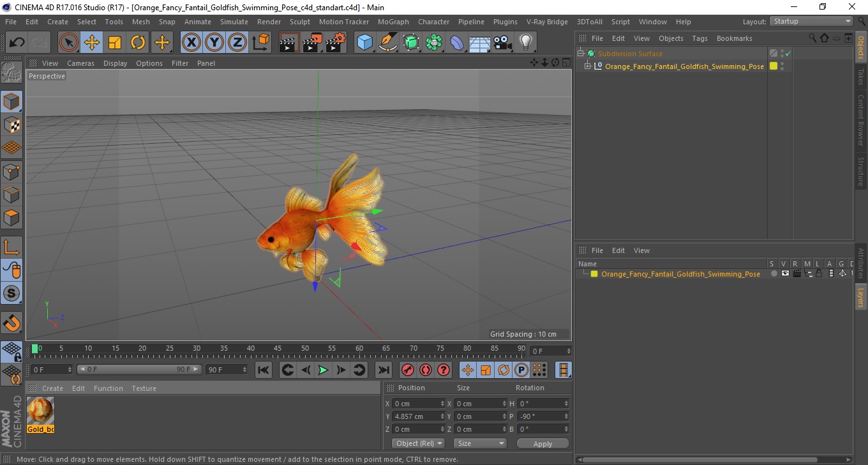Open Objects manager Bookmarks menu
The width and height of the screenshot is (868, 465).
(x=734, y=38)
